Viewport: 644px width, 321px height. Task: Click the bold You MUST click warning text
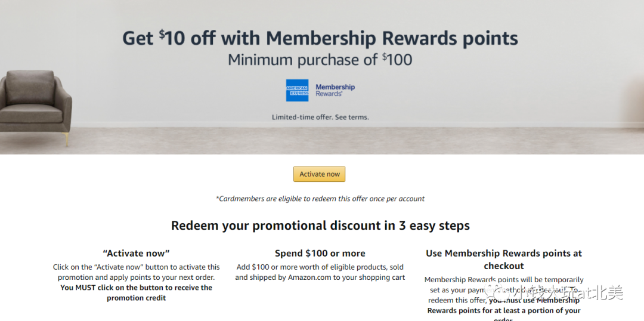tap(137, 292)
